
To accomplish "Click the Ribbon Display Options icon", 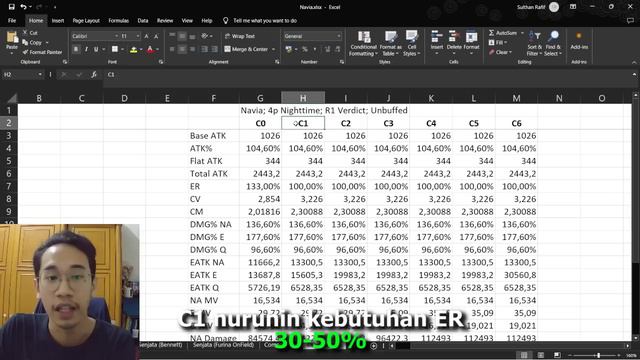I will click(x=573, y=7).
